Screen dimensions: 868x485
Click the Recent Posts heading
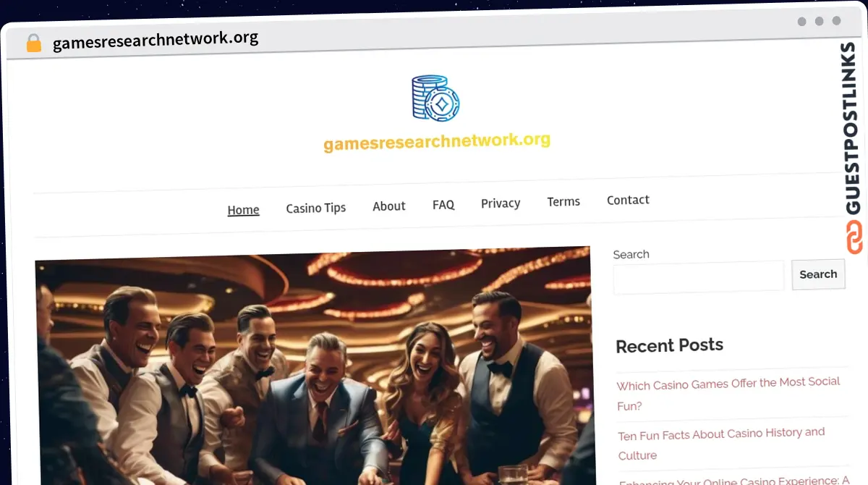tap(669, 345)
